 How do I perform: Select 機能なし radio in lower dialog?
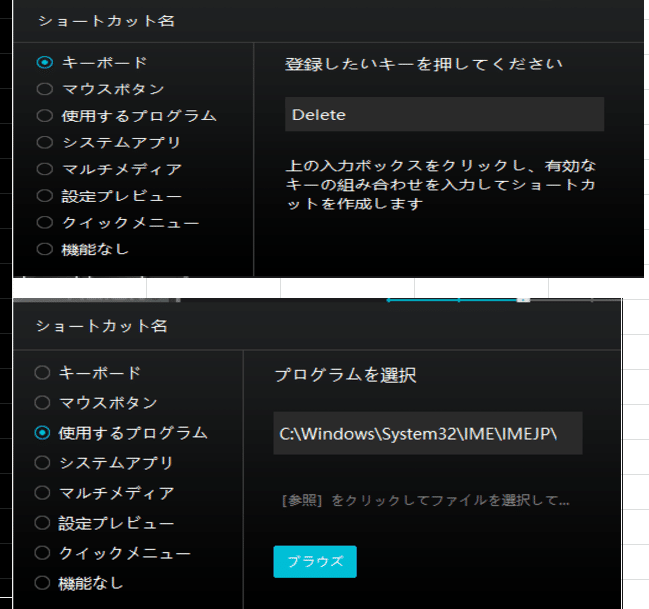[42, 583]
